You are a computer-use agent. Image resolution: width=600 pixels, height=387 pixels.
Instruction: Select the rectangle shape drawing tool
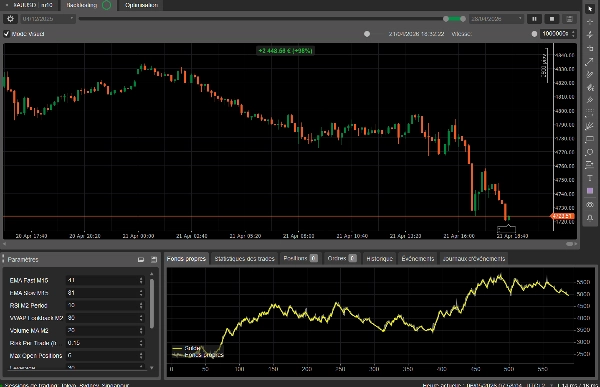(590, 139)
